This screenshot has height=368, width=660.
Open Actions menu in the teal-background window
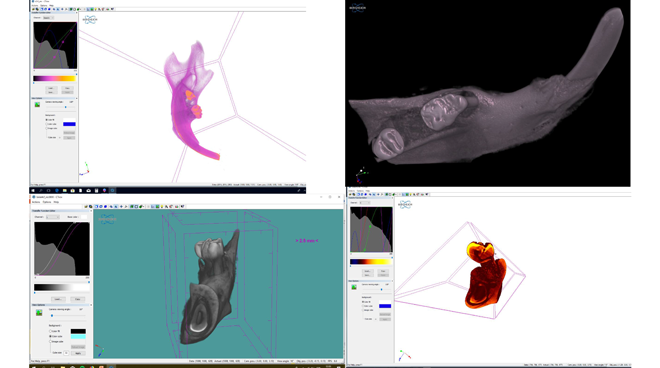click(x=36, y=202)
